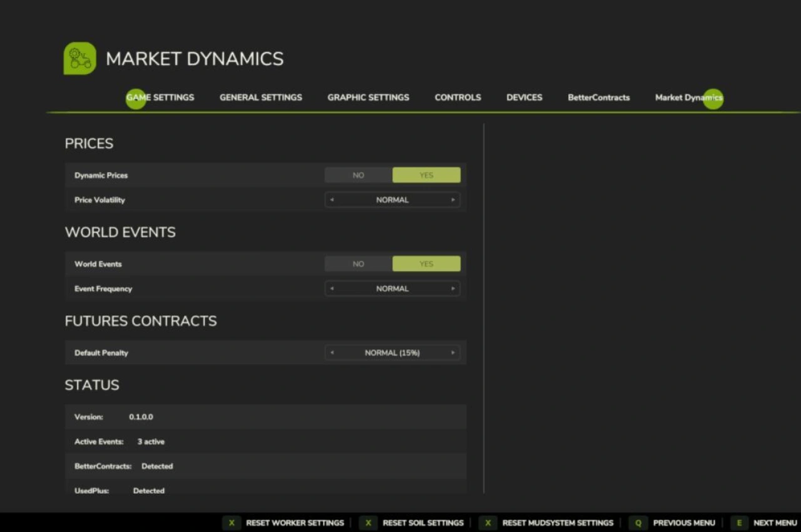Click the E key icon for next menu

739,523
